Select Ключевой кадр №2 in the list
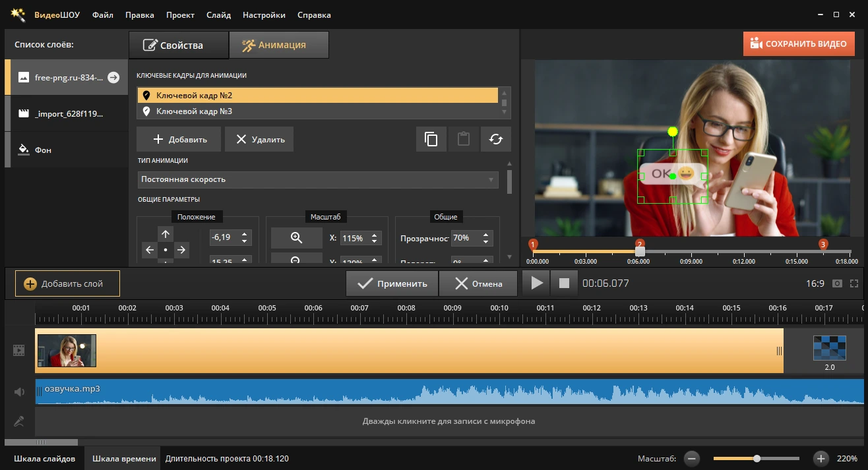This screenshot has width=868, height=470. (x=318, y=96)
